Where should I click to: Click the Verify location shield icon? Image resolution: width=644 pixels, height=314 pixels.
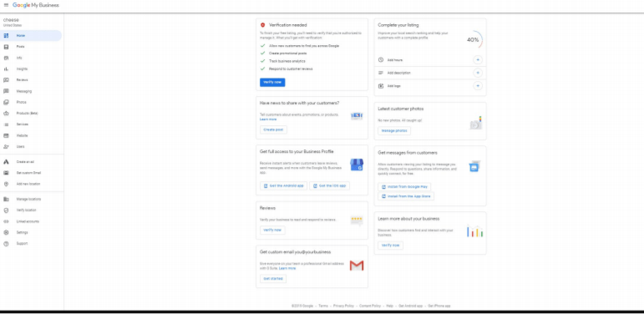6,210
